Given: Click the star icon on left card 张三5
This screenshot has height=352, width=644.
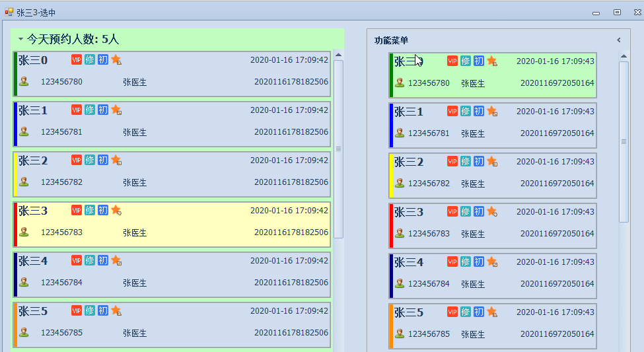Looking at the screenshot, I should click(116, 310).
